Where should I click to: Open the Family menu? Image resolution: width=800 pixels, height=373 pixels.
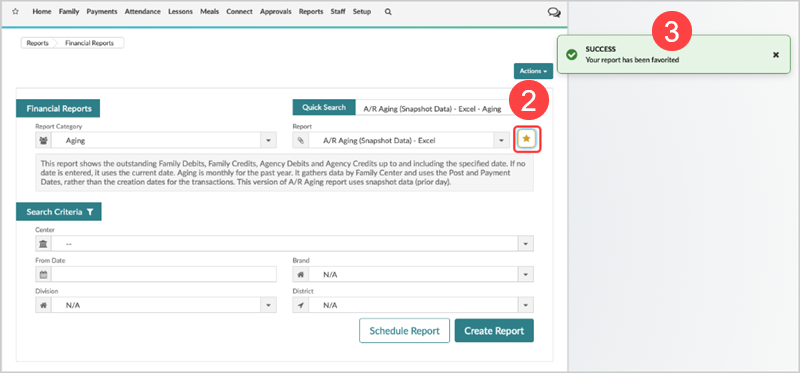69,11
